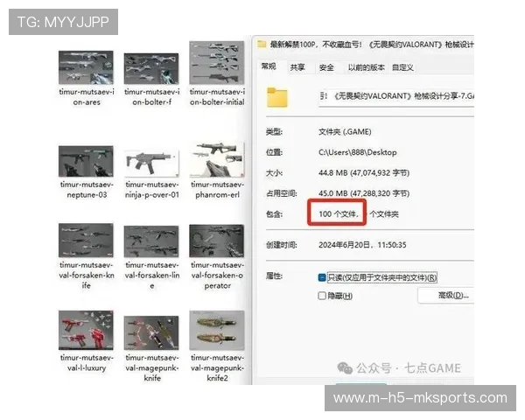Pick the val-forsaken-knife image thumbnail
Image resolution: width=525 pixels, height=420 pixels.
(x=86, y=240)
